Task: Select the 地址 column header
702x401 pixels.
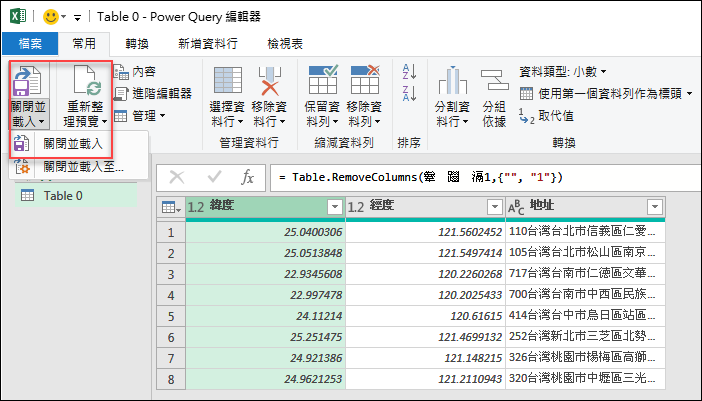Action: [x=586, y=207]
